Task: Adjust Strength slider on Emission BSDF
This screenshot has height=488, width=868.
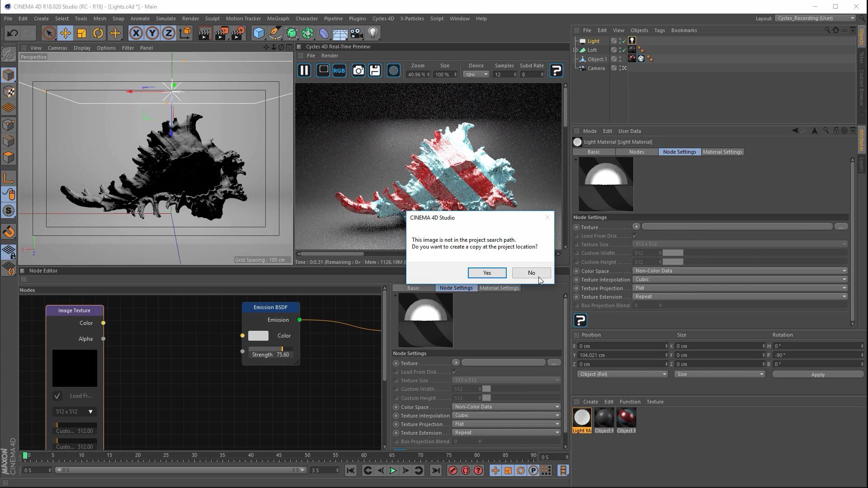Action: pos(271,352)
